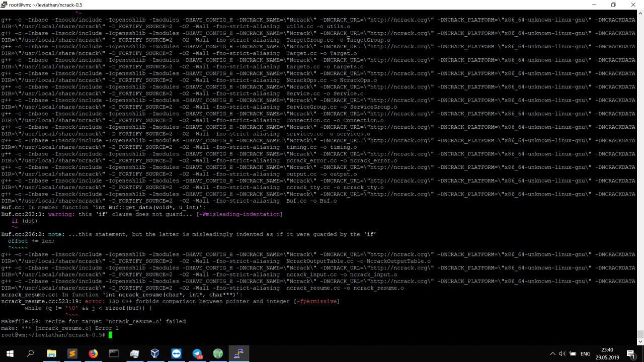Switch to VirtualBox in the taskbar

tap(155, 353)
